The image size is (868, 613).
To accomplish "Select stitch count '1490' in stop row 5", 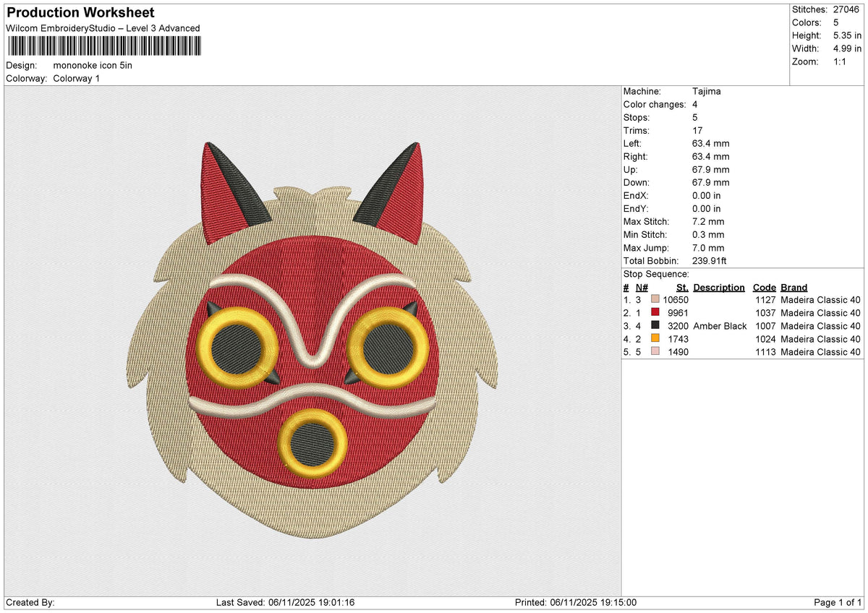I will click(x=678, y=352).
